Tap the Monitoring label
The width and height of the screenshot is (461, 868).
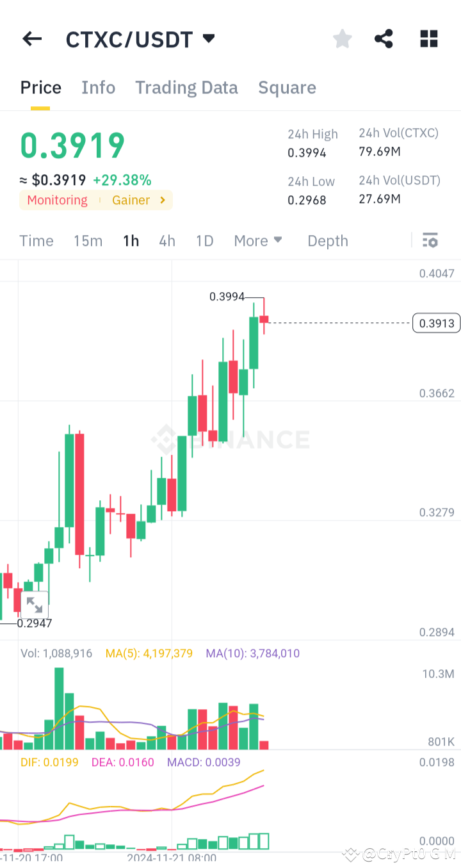57,200
